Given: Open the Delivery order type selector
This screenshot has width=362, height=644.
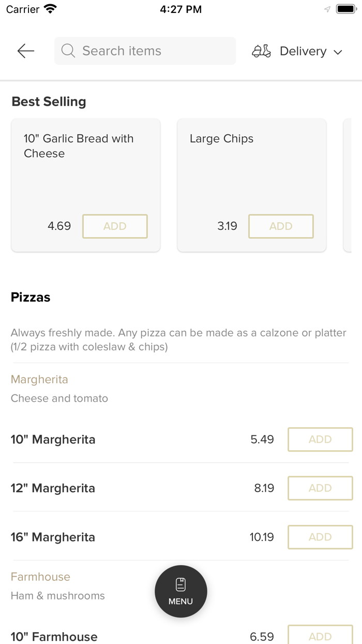Looking at the screenshot, I should click(303, 51).
